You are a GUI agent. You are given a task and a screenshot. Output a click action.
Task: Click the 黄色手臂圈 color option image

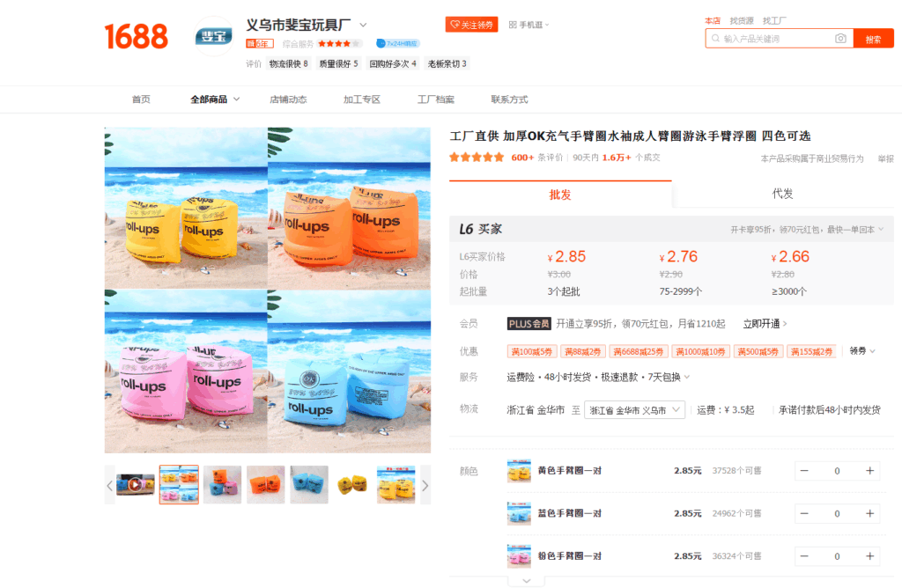click(x=519, y=471)
